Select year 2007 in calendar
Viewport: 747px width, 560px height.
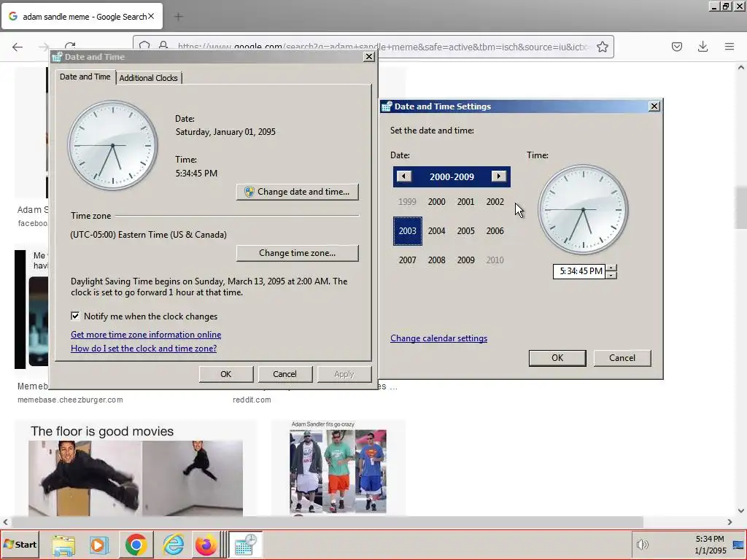407,260
